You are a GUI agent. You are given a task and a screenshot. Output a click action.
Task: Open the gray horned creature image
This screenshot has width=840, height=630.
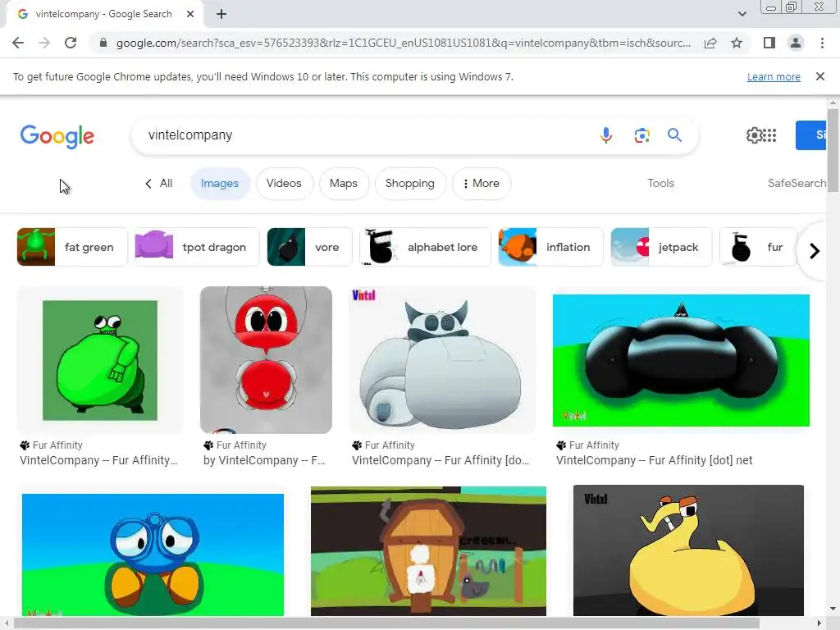click(x=442, y=360)
